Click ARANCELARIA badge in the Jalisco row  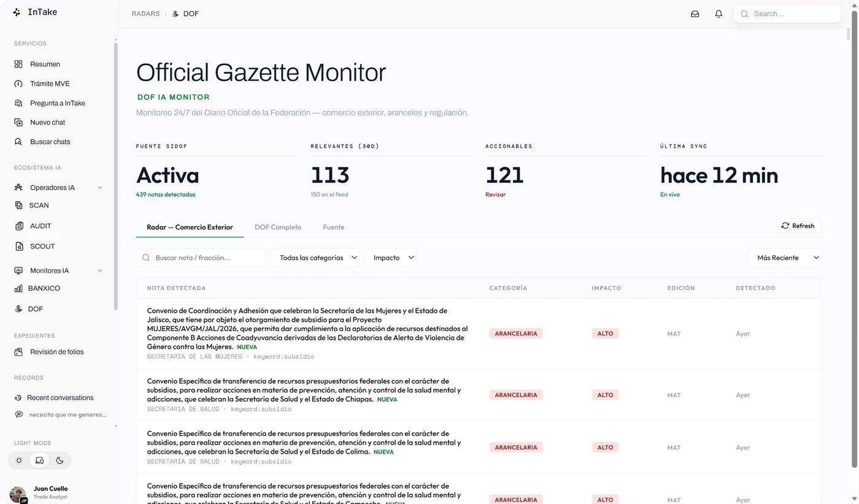click(x=515, y=334)
